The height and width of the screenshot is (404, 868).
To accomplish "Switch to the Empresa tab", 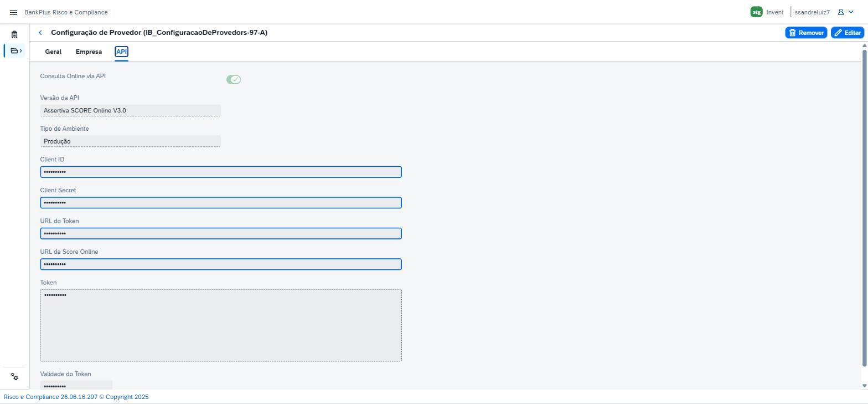I will [89, 52].
